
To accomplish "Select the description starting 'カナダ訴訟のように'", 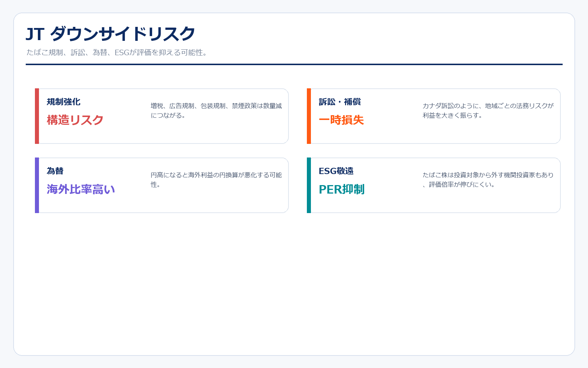I will 488,110.
